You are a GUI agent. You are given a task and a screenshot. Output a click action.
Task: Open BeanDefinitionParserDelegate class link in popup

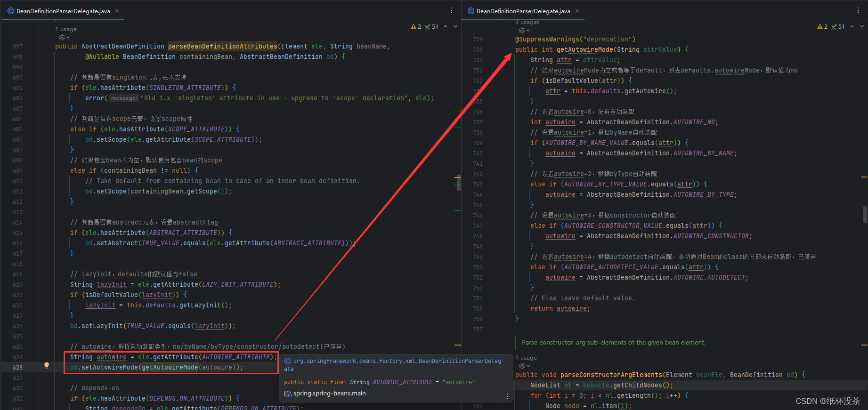pyautogui.click(x=397, y=361)
